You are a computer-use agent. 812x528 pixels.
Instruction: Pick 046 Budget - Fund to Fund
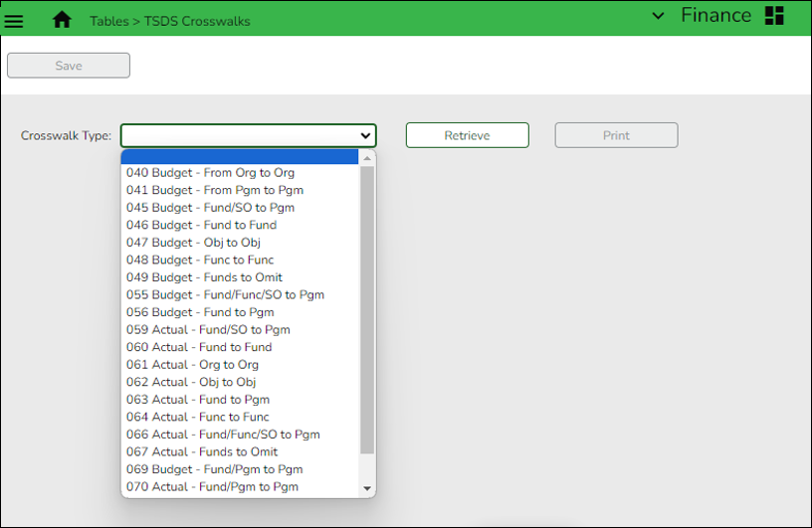click(x=201, y=225)
